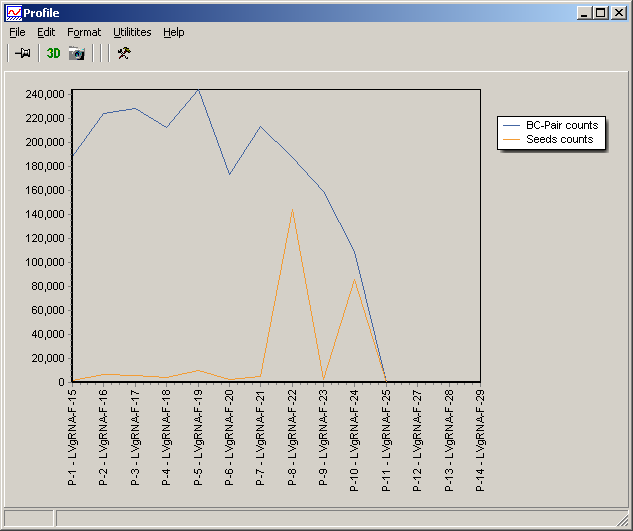Image resolution: width=633 pixels, height=531 pixels.
Task: Click the camera snapshot icon
Action: pyautogui.click(x=76, y=53)
